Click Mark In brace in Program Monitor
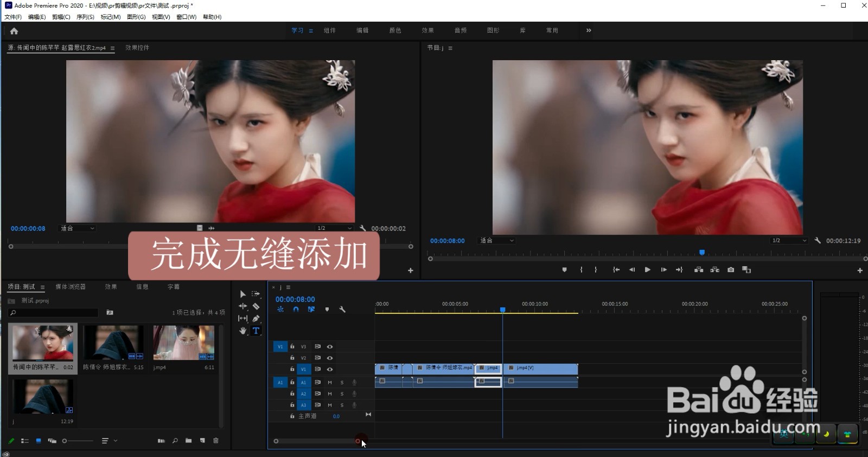The width and height of the screenshot is (868, 457). tap(581, 269)
